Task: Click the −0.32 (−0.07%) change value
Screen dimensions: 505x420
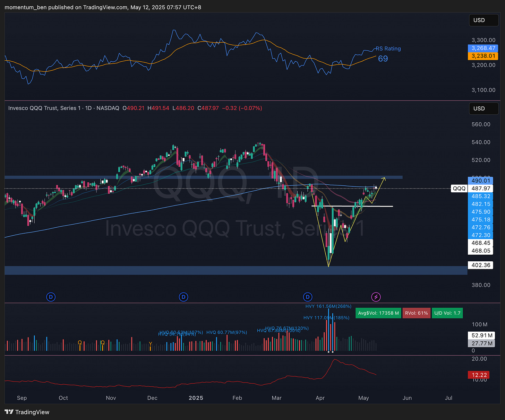Action: pyautogui.click(x=242, y=108)
